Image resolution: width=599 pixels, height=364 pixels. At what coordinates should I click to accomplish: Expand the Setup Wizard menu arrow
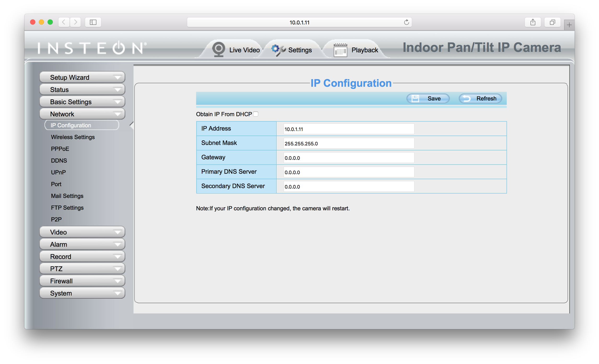117,78
